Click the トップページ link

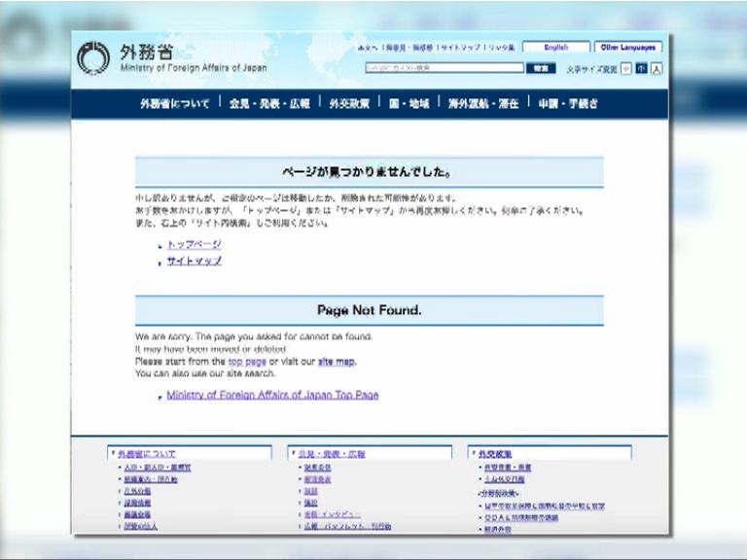point(194,245)
